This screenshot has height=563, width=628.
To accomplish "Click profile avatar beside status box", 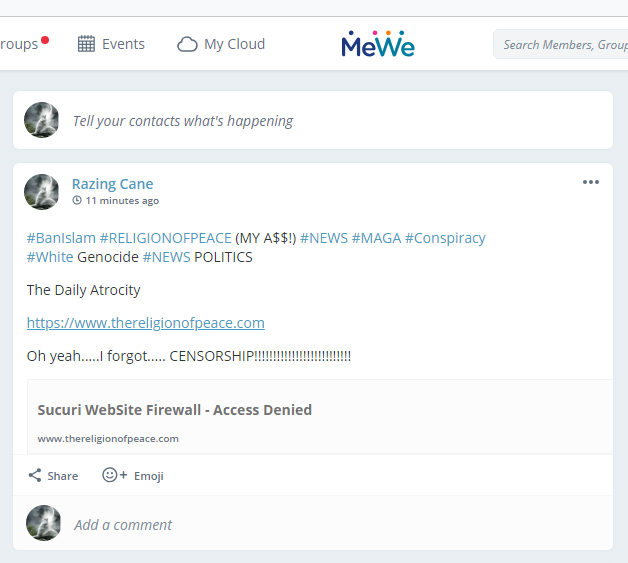I will [x=42, y=120].
